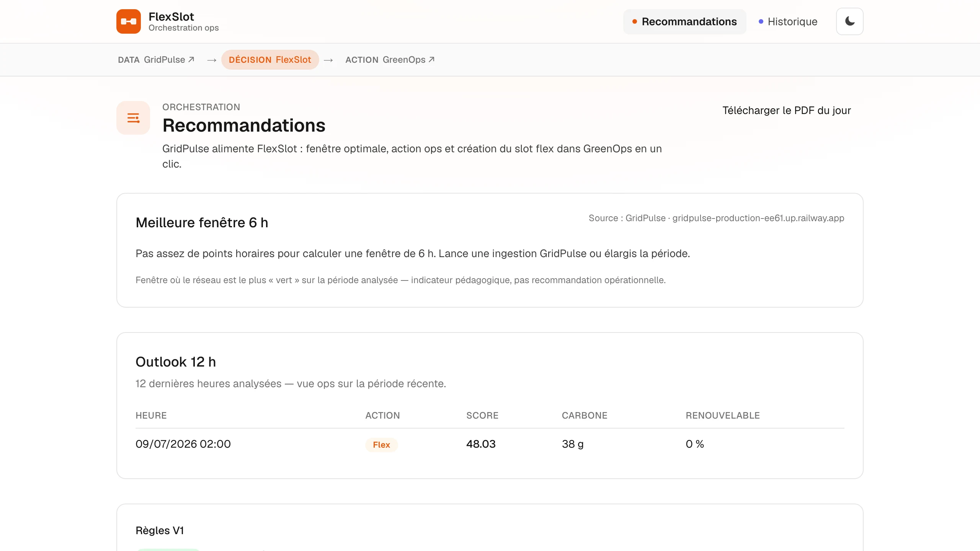
Task: Download the PDF du jour
Action: [x=786, y=111]
